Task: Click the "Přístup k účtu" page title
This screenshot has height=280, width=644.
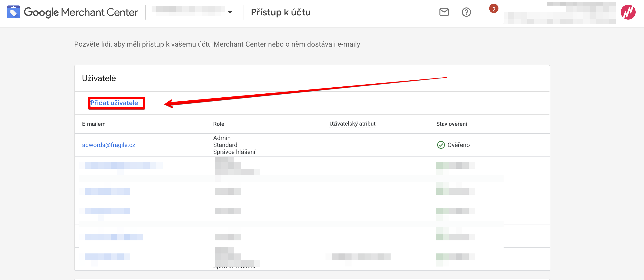Action: point(280,12)
